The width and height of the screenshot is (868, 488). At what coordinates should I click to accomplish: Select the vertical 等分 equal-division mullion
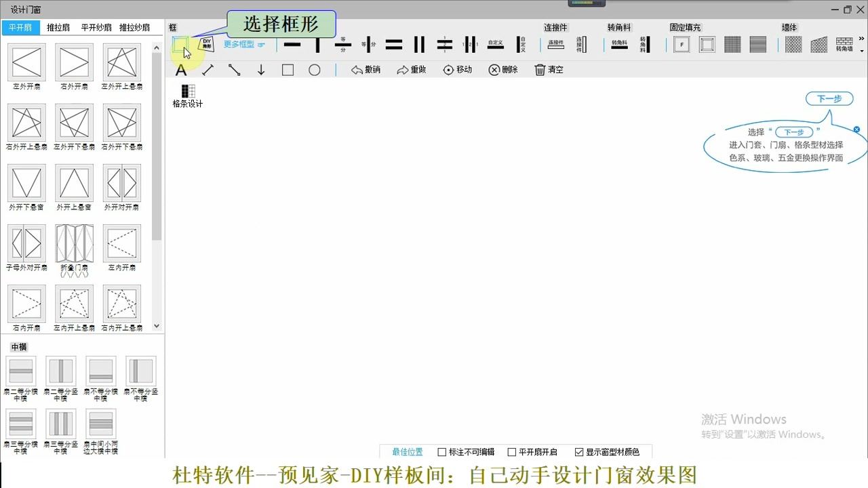point(368,45)
